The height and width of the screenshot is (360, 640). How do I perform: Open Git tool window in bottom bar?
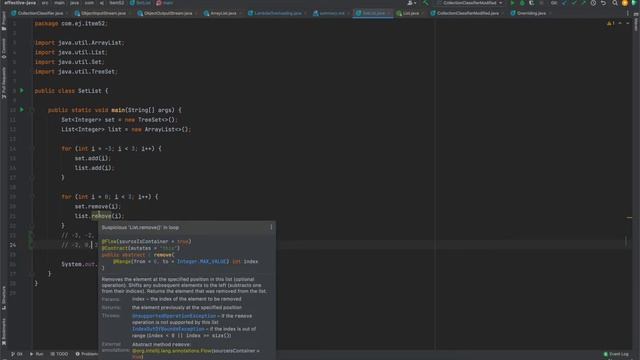(x=17, y=354)
